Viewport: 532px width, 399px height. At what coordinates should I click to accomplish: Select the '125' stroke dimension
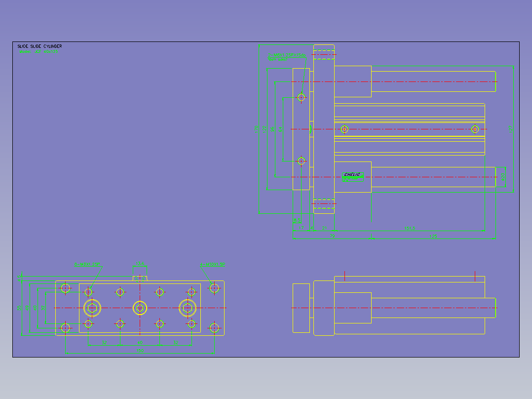(x=433, y=236)
